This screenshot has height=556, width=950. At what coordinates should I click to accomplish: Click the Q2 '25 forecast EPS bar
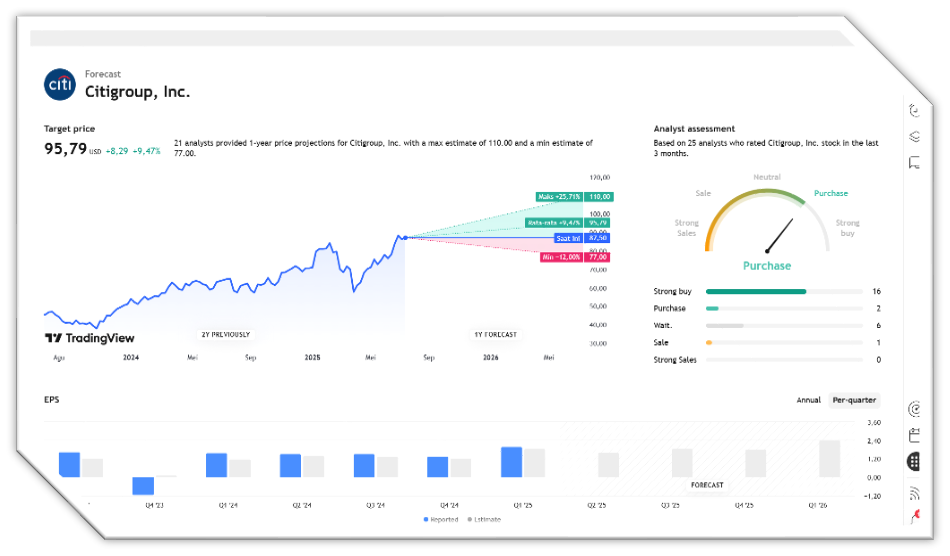608,465
